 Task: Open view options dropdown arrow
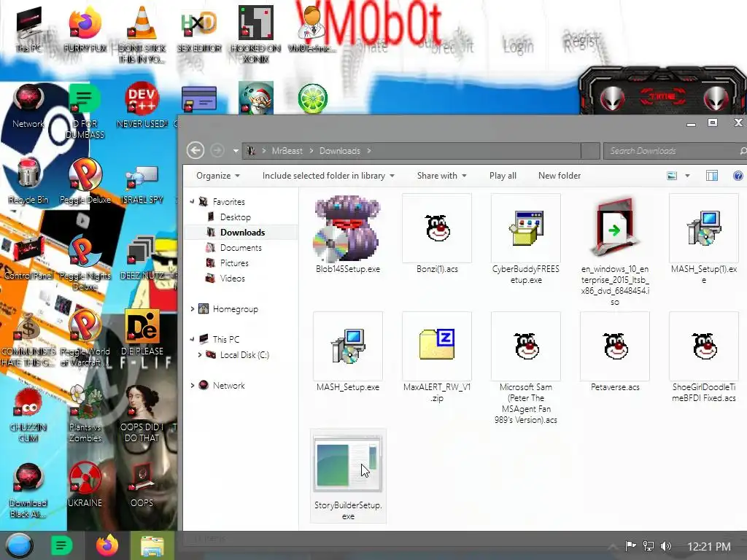point(687,176)
